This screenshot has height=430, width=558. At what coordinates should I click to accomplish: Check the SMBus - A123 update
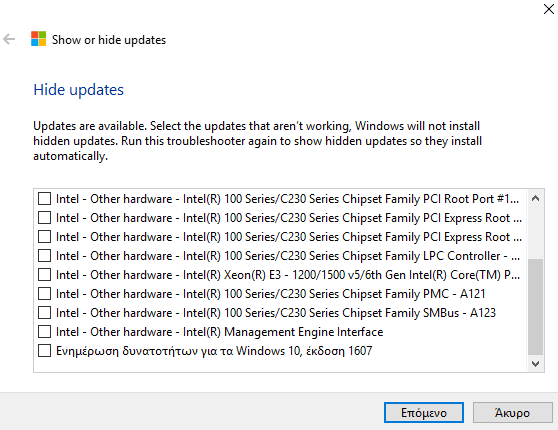click(44, 313)
